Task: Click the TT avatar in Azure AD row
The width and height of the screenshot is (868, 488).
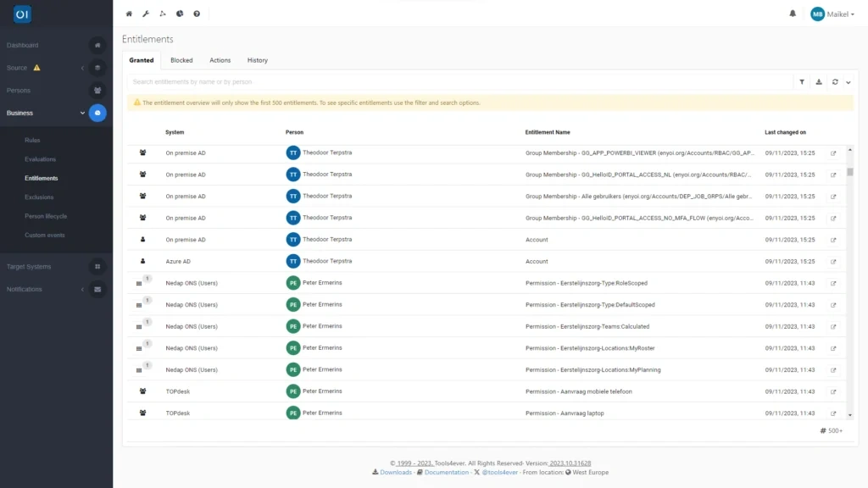Action: (x=293, y=261)
